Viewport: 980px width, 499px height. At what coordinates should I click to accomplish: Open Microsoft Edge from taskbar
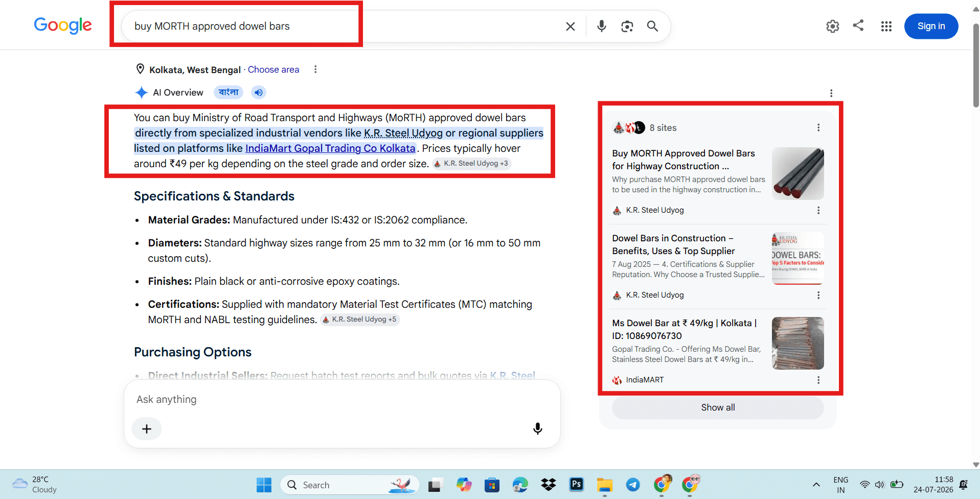click(520, 485)
